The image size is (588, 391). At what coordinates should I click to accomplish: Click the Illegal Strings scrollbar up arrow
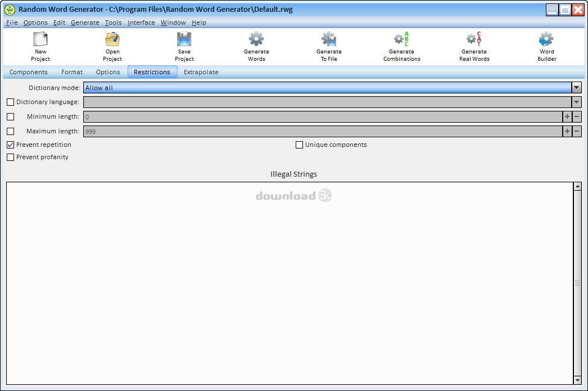(x=577, y=186)
